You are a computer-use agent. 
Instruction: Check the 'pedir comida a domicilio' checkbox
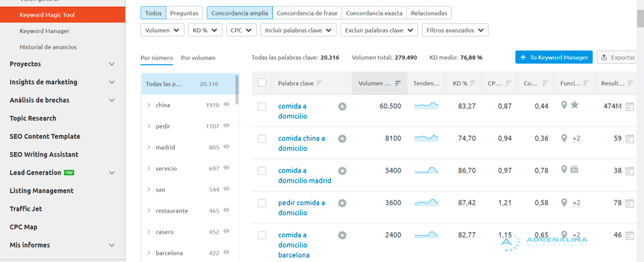pos(262,203)
